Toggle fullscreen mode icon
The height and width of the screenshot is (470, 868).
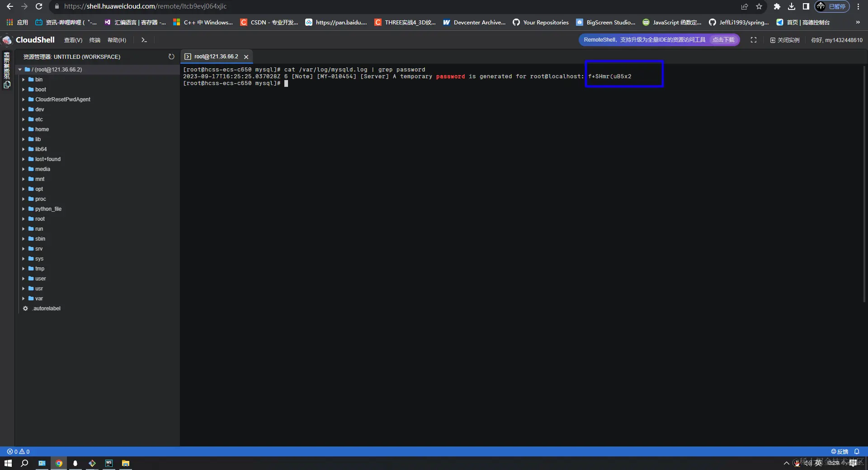[754, 40]
